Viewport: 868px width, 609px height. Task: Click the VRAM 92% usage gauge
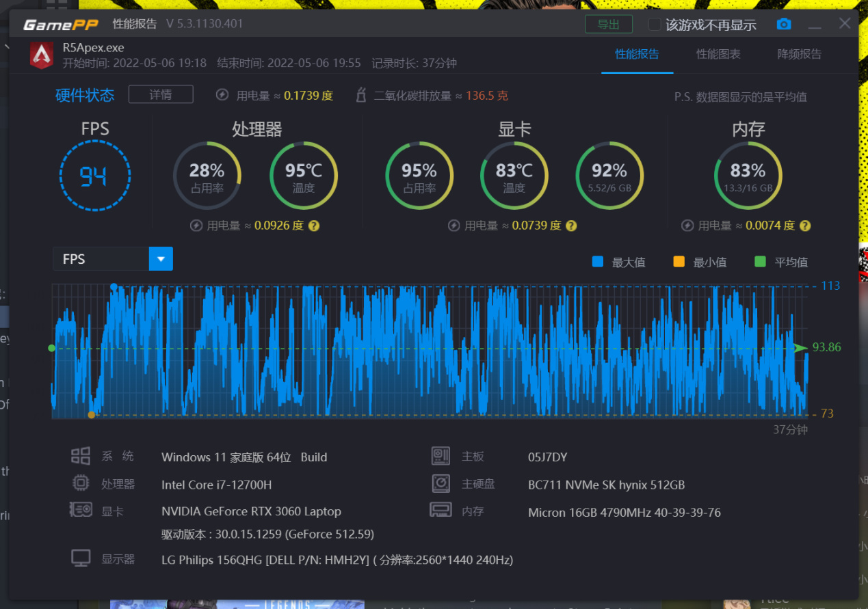(x=609, y=176)
